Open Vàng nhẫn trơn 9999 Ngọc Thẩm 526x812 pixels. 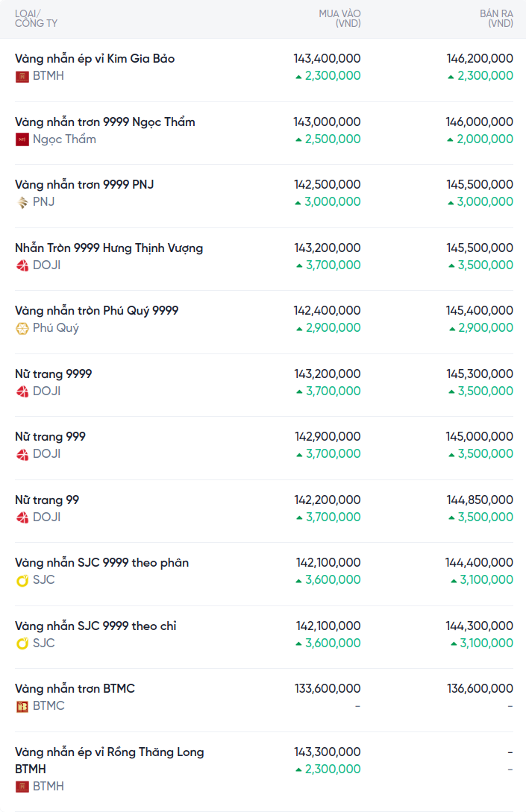pyautogui.click(x=105, y=122)
